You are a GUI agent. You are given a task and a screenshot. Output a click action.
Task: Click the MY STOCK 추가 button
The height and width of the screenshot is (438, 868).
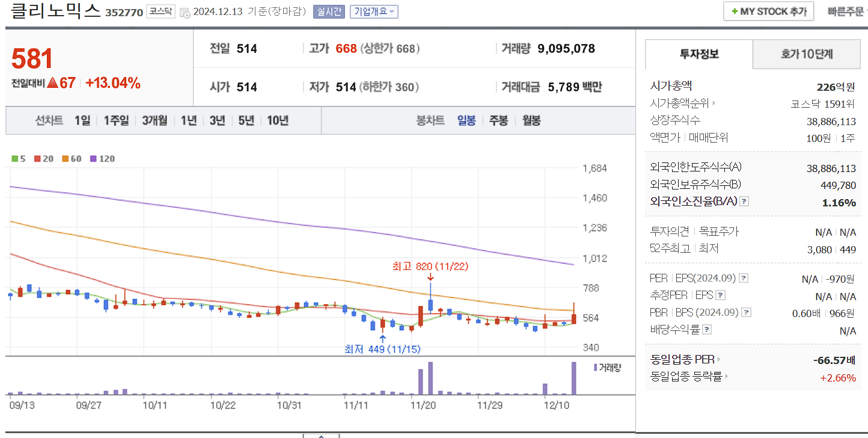pos(768,11)
